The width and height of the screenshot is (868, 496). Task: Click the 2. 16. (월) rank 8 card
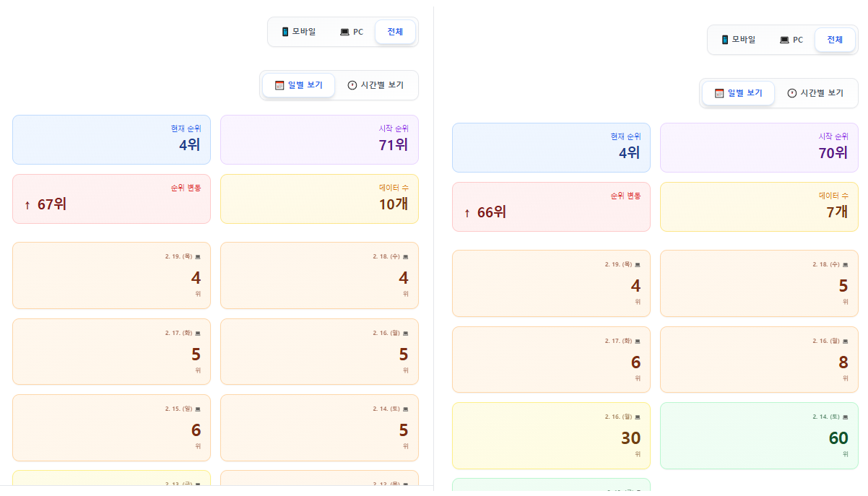[x=759, y=360]
